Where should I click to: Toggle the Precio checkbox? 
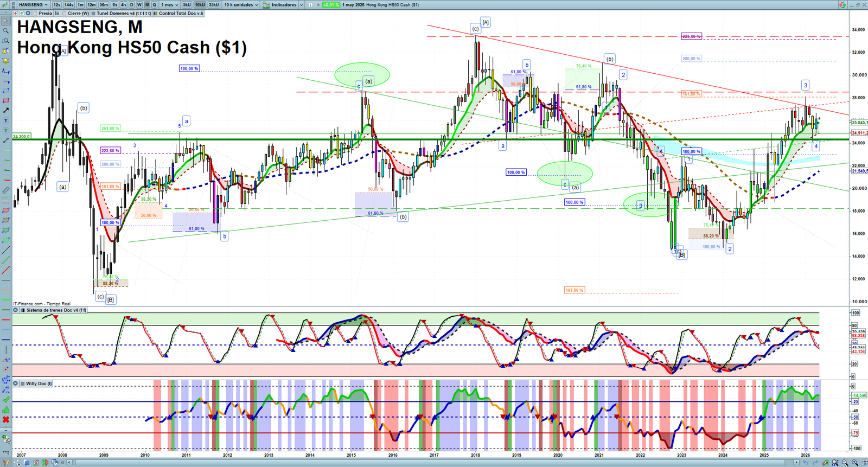[35, 13]
